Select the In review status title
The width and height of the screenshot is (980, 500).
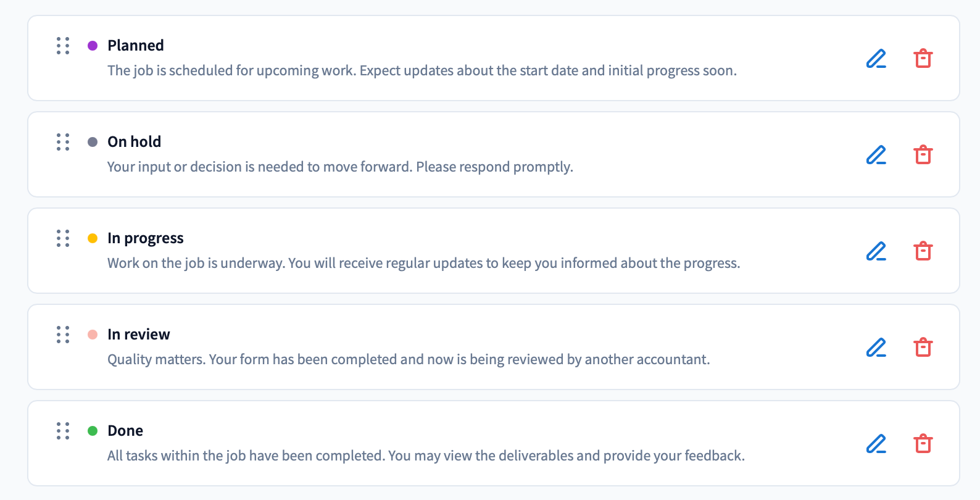138,335
